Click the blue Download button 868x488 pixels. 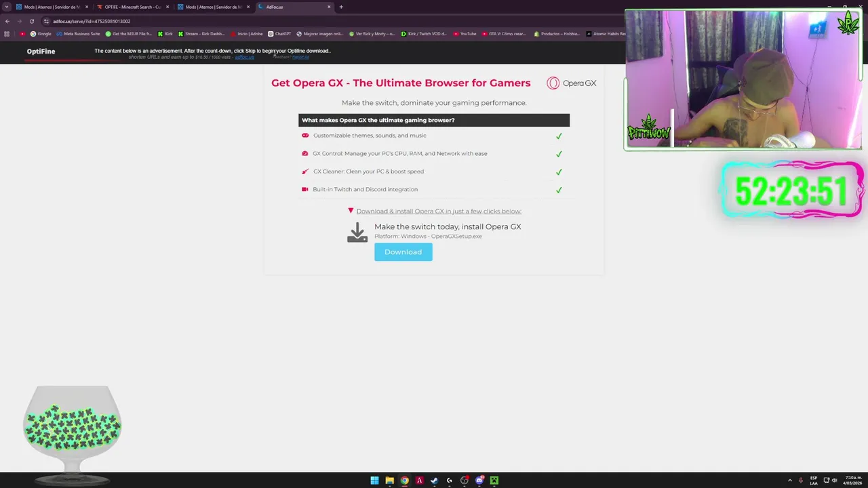point(403,251)
